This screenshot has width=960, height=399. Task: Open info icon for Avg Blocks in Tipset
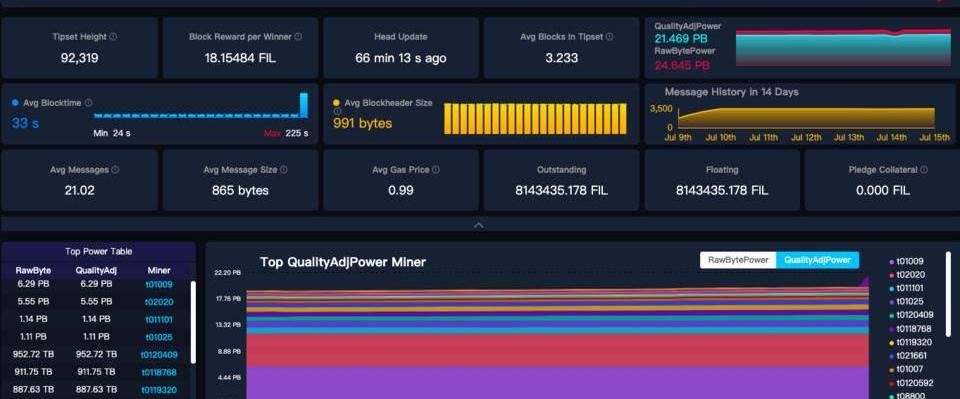point(610,37)
